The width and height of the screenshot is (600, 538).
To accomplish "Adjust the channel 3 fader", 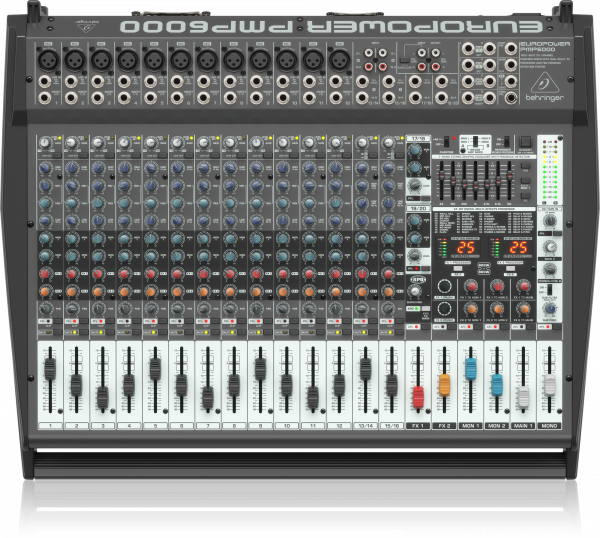I will pos(102,398).
